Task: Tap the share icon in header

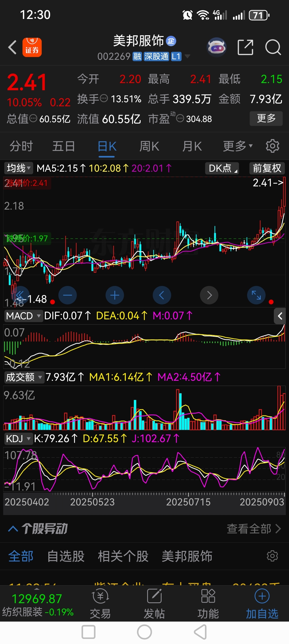Action: (245, 47)
